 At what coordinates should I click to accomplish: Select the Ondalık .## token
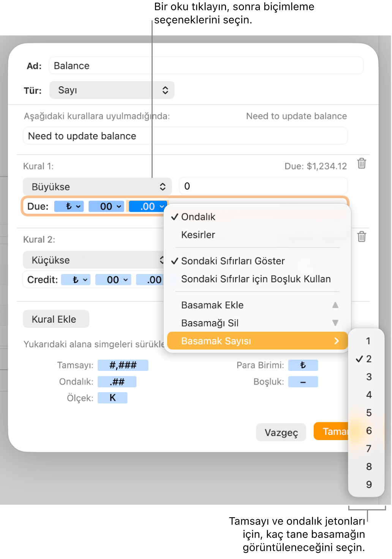pos(117,382)
